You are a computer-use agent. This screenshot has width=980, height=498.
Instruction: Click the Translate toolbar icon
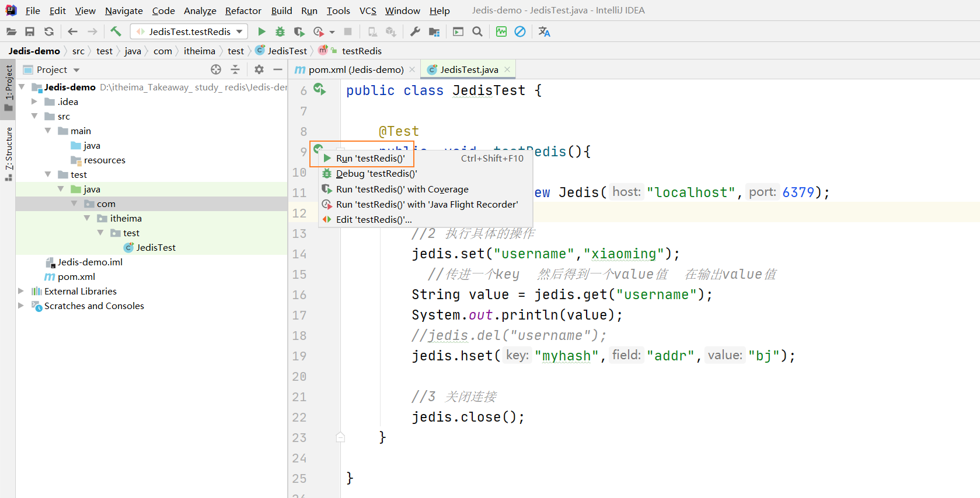coord(544,31)
